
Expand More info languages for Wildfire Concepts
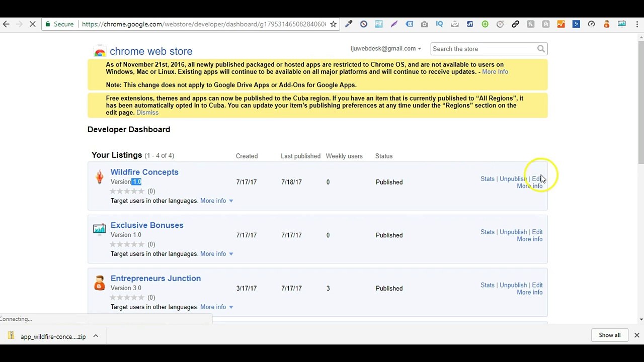(x=217, y=201)
